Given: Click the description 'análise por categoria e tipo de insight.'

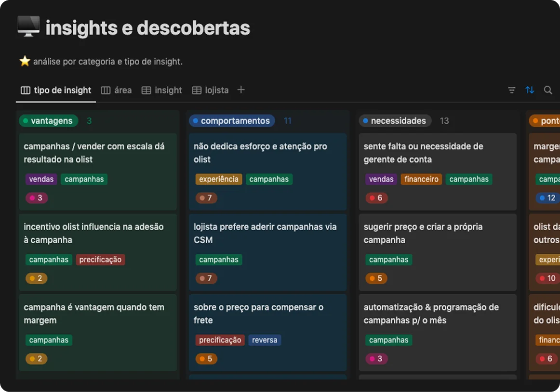Looking at the screenshot, I should [108, 62].
